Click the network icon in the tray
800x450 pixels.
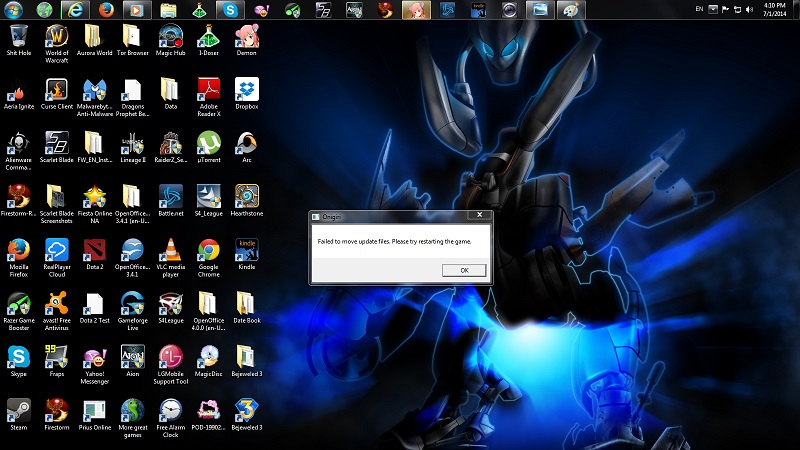coord(737,9)
